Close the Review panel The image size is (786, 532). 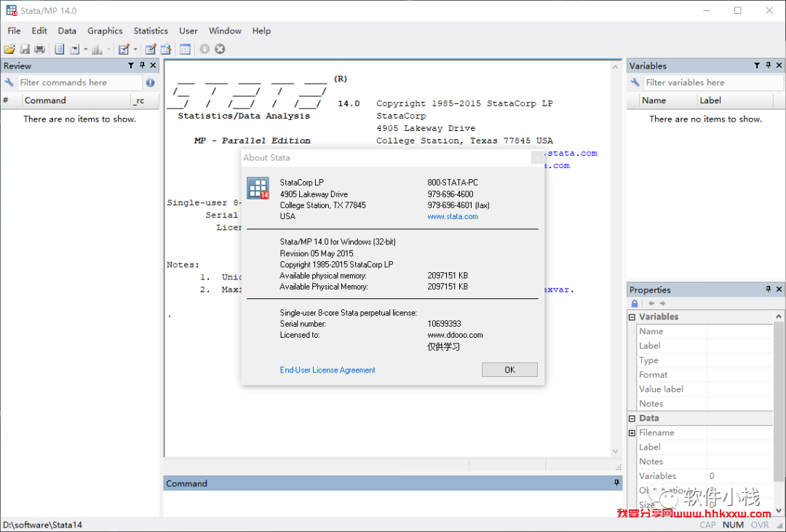154,65
